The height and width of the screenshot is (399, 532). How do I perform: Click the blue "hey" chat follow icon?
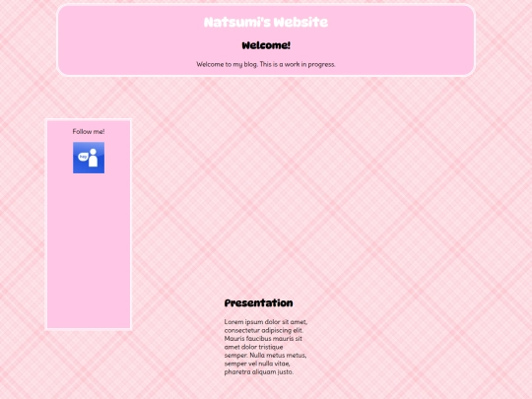tap(89, 158)
